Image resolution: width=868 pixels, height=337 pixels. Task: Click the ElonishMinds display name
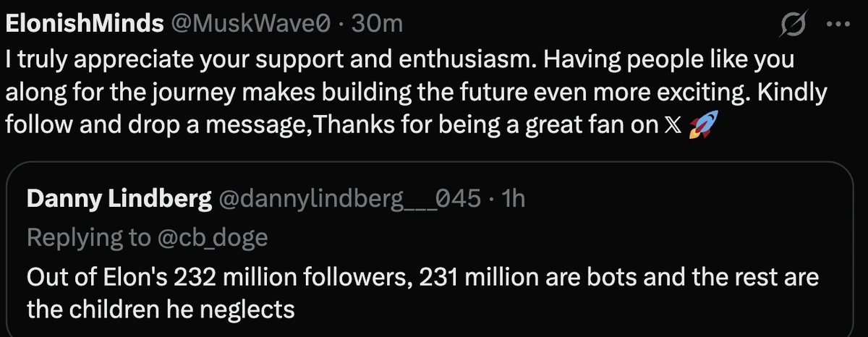84,24
